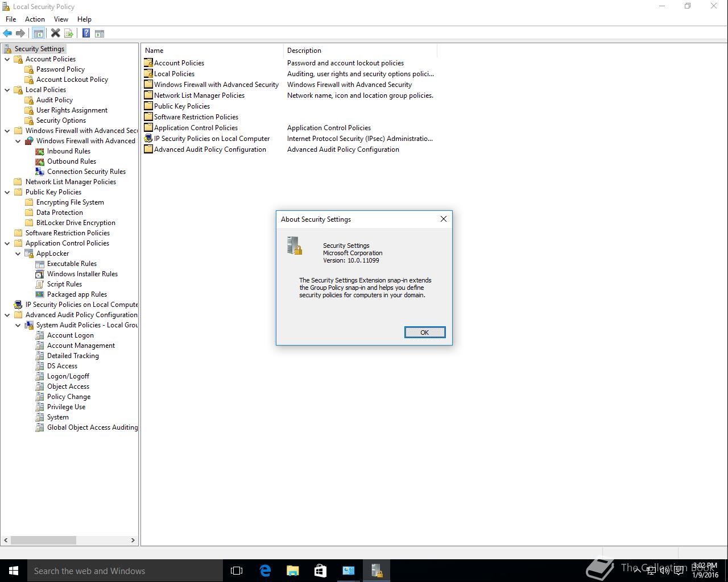Open the Action menu
This screenshot has height=582, width=728.
pyautogui.click(x=35, y=19)
